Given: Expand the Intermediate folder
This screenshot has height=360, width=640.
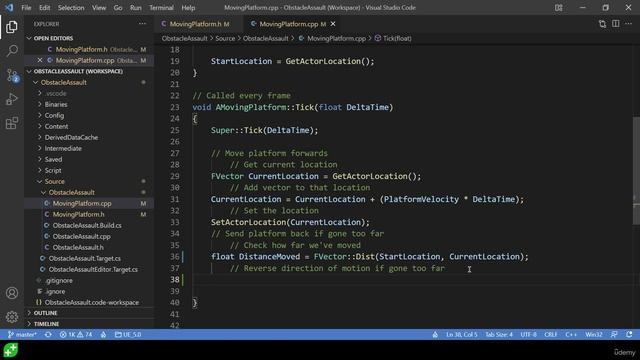Looking at the screenshot, I should click(63, 149).
